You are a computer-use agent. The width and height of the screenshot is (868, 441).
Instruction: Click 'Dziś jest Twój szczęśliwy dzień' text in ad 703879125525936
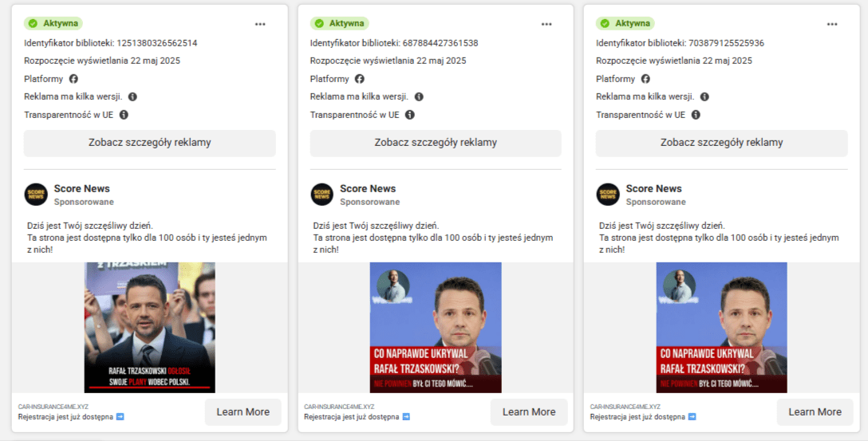(662, 226)
